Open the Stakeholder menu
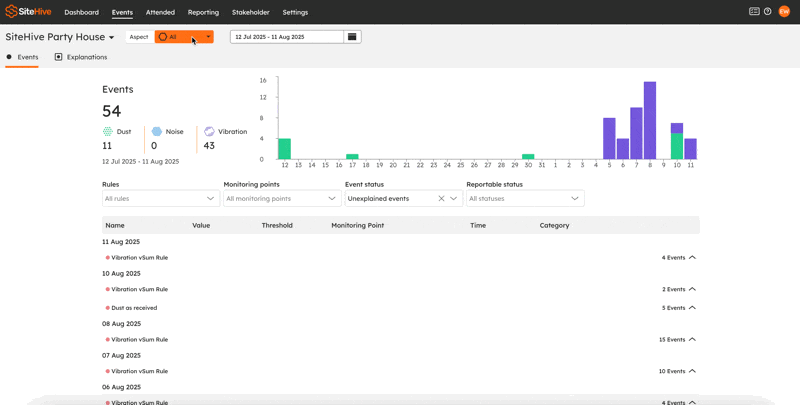 (x=251, y=12)
